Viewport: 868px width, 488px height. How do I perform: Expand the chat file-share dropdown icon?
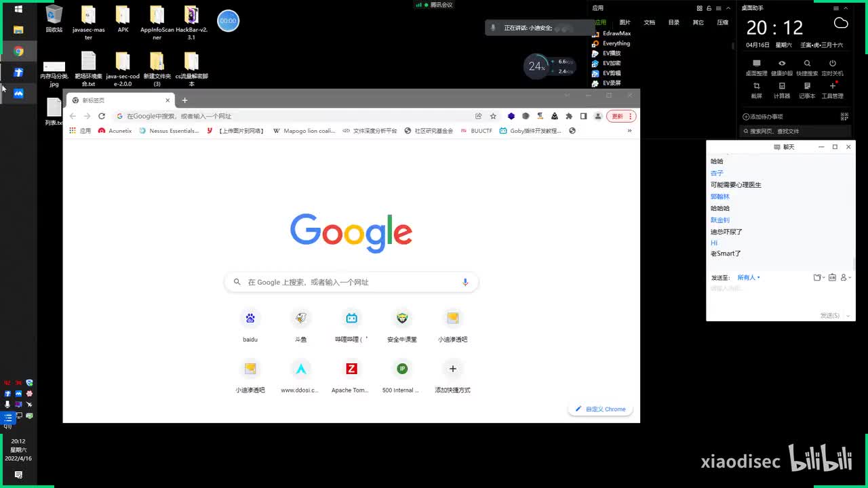(818, 277)
